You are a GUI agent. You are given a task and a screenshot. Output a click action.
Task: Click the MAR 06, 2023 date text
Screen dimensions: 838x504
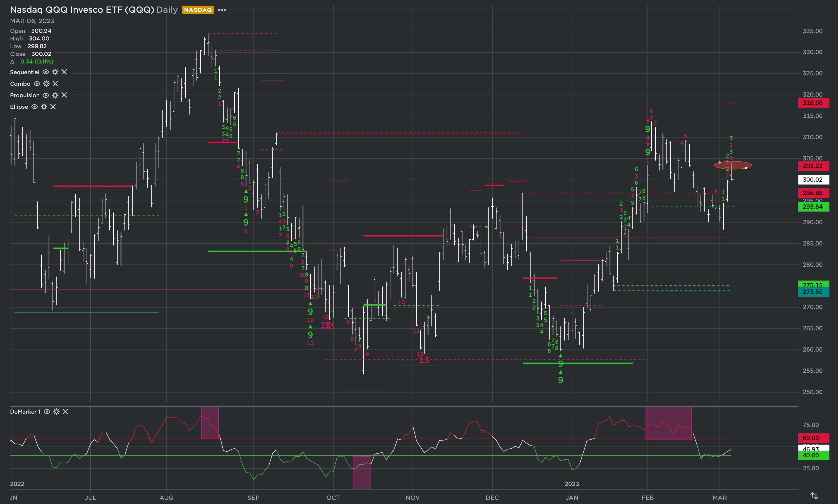(x=32, y=21)
